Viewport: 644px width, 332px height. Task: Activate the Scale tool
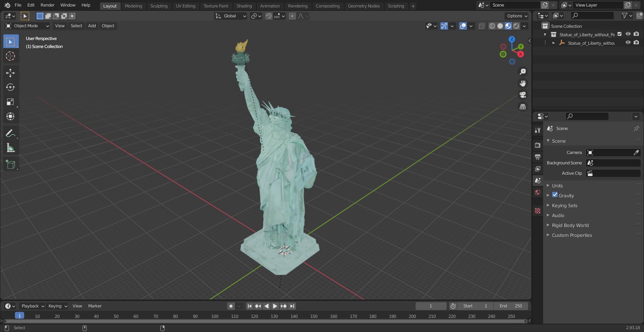click(10, 102)
